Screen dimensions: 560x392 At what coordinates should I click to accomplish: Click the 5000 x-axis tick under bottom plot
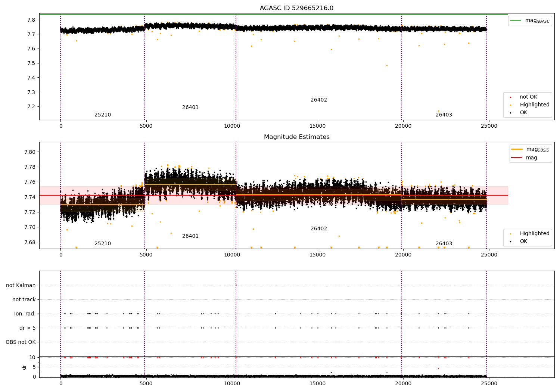pos(146,384)
